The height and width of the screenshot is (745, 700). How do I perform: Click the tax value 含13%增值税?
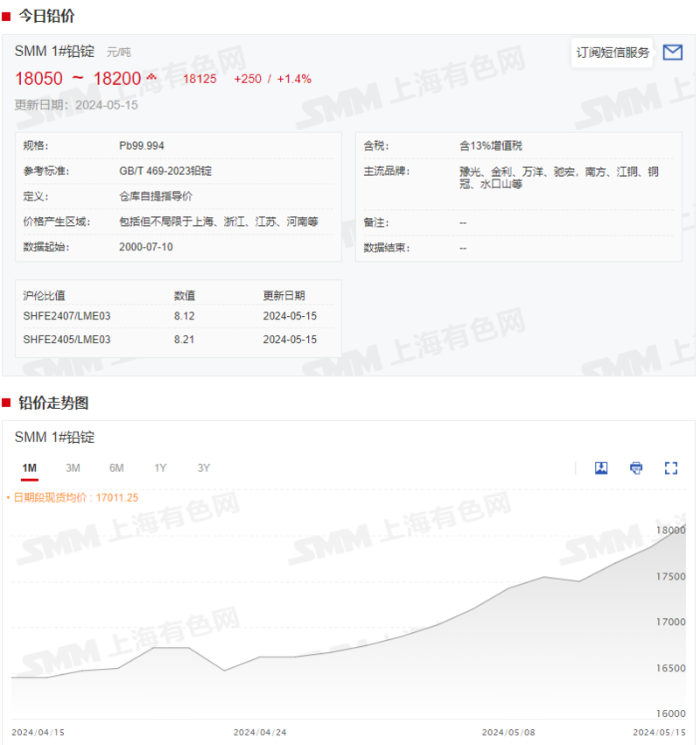click(491, 146)
